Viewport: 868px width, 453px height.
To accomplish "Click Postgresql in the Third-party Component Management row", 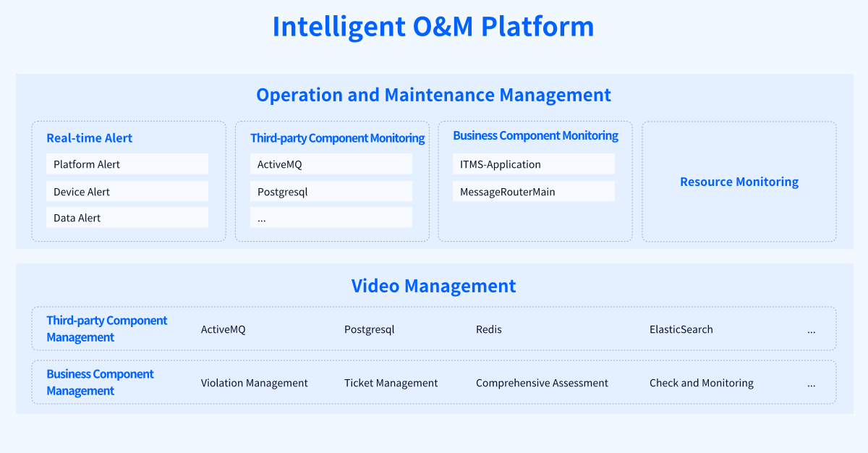I will click(x=370, y=329).
